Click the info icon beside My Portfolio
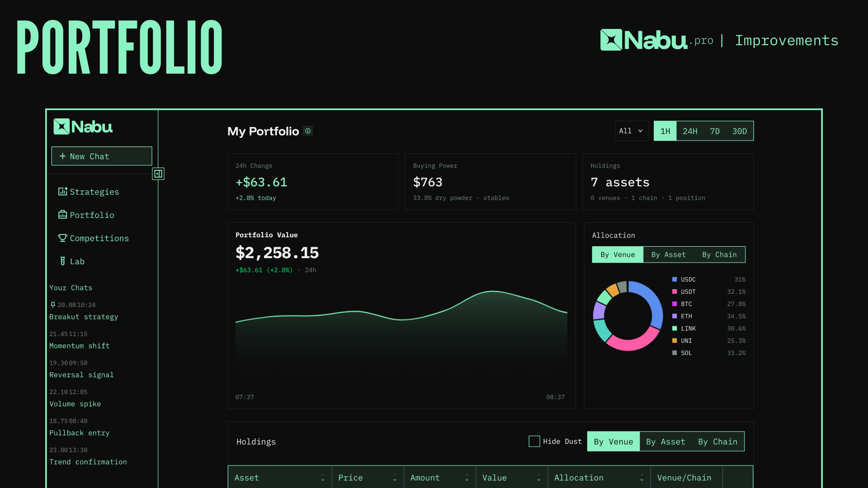 pos(308,131)
